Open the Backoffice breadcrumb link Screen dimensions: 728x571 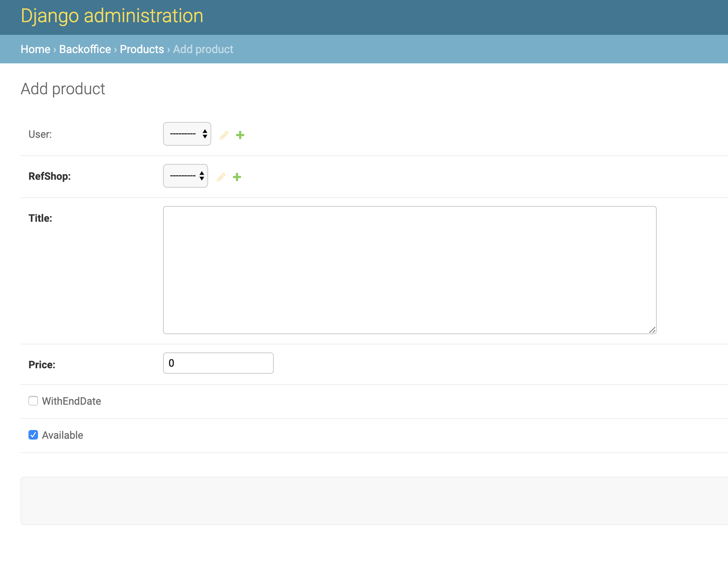pyautogui.click(x=84, y=49)
